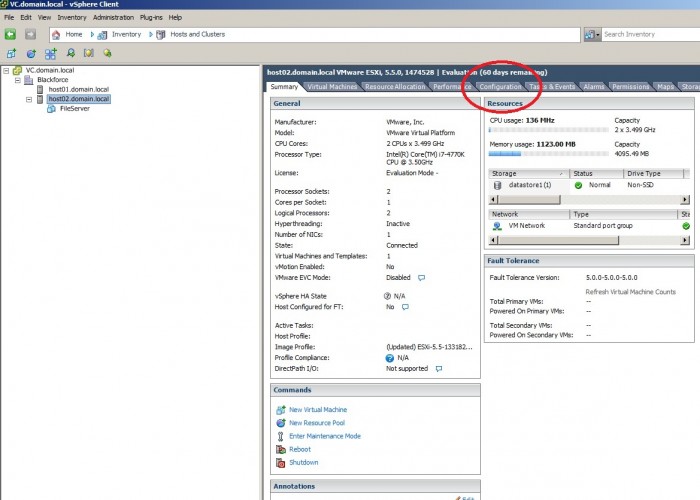Select the Summary tab

pos(284,87)
